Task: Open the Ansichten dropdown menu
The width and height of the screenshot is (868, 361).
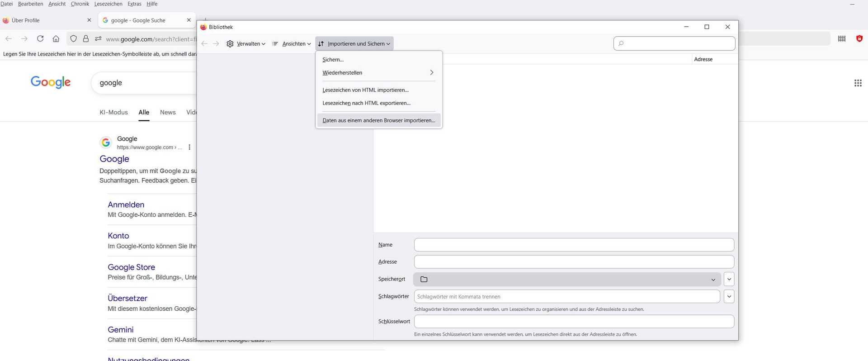Action: 292,44
